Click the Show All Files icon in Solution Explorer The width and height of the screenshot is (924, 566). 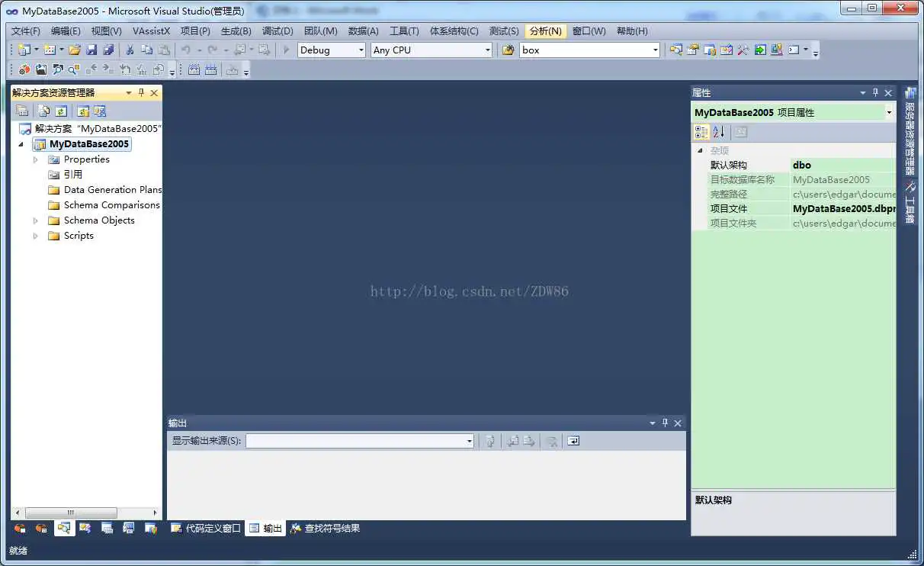click(x=43, y=111)
